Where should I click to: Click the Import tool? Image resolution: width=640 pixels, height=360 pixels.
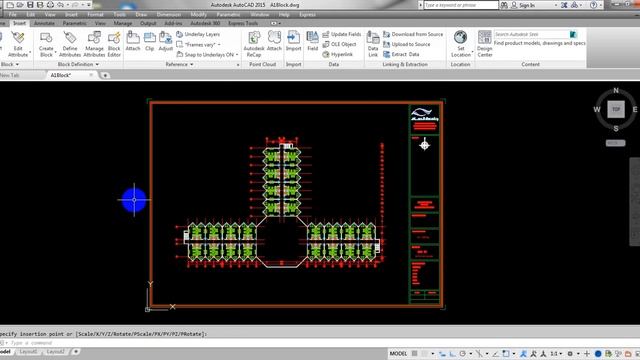point(293,41)
